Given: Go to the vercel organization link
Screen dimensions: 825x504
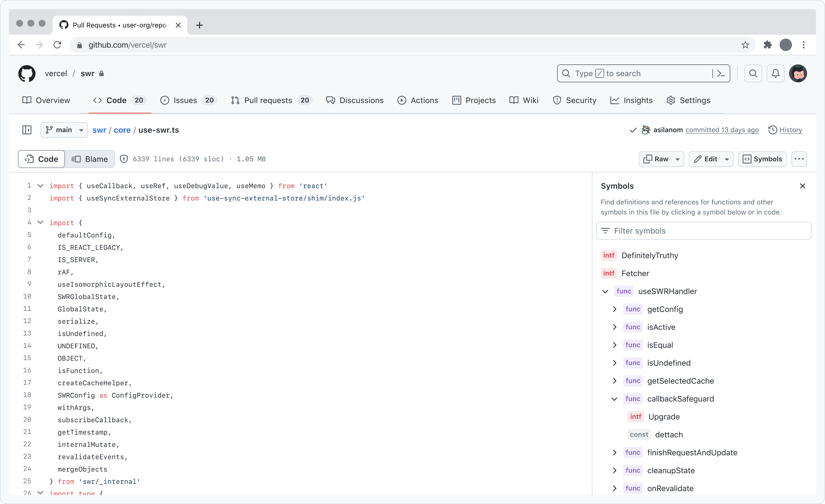Looking at the screenshot, I should (56, 73).
